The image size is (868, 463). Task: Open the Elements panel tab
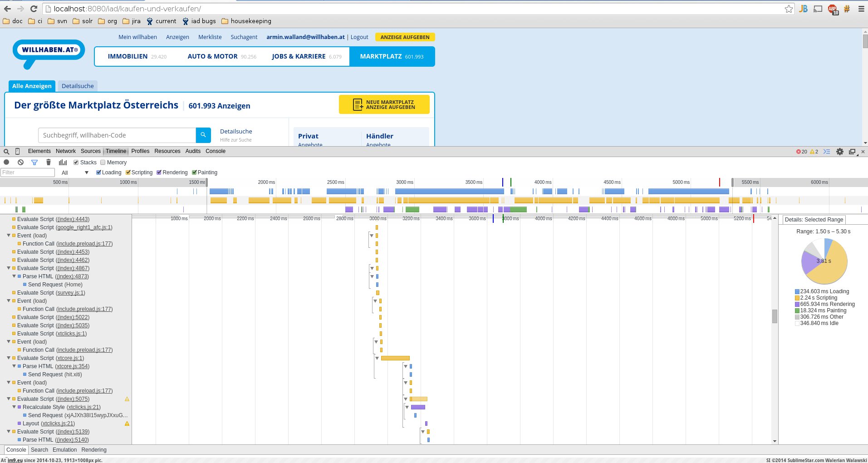[39, 151]
